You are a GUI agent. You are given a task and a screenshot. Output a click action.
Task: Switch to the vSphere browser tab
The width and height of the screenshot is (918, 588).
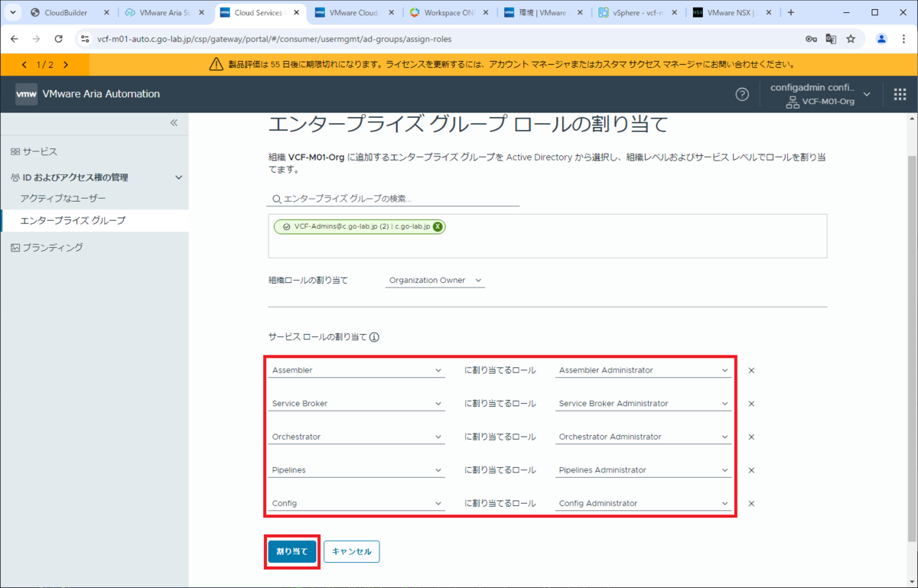click(639, 13)
